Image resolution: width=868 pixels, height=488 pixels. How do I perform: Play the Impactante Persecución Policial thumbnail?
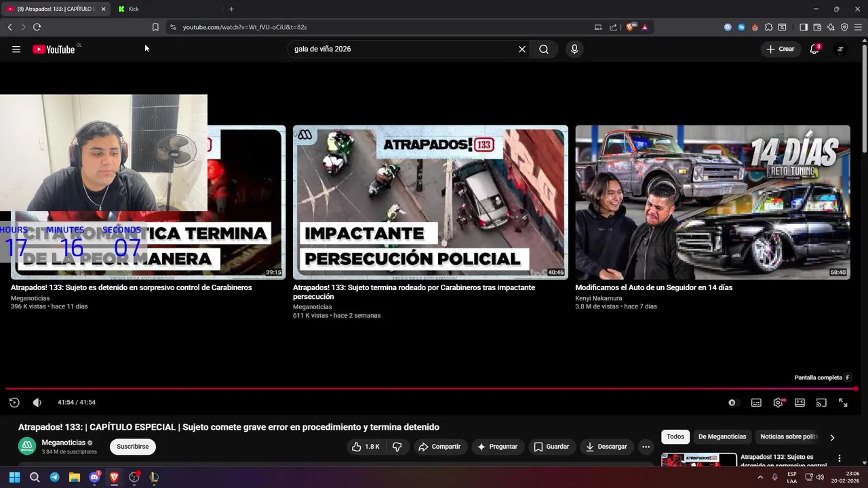click(431, 202)
